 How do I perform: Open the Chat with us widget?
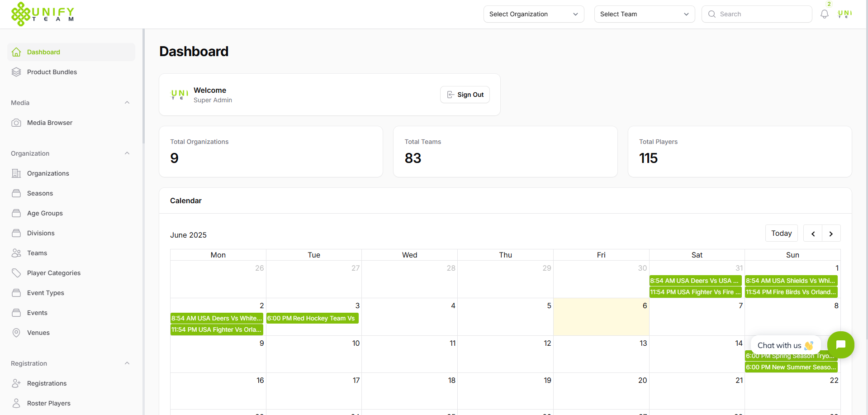tap(840, 345)
